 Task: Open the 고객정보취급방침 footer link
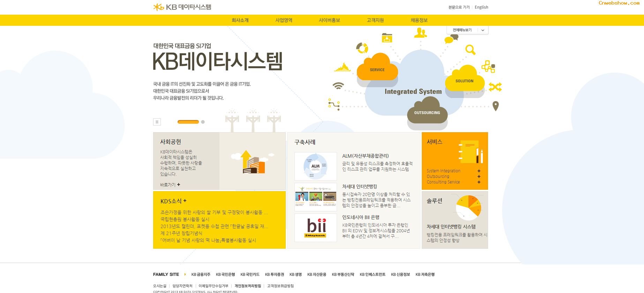click(x=280, y=286)
